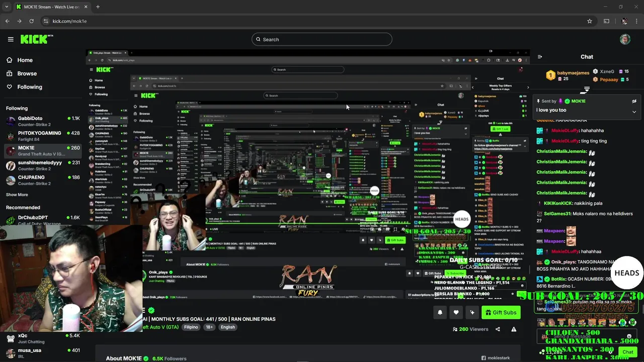Click Pepaaay in gifter leaderboard

608,79
